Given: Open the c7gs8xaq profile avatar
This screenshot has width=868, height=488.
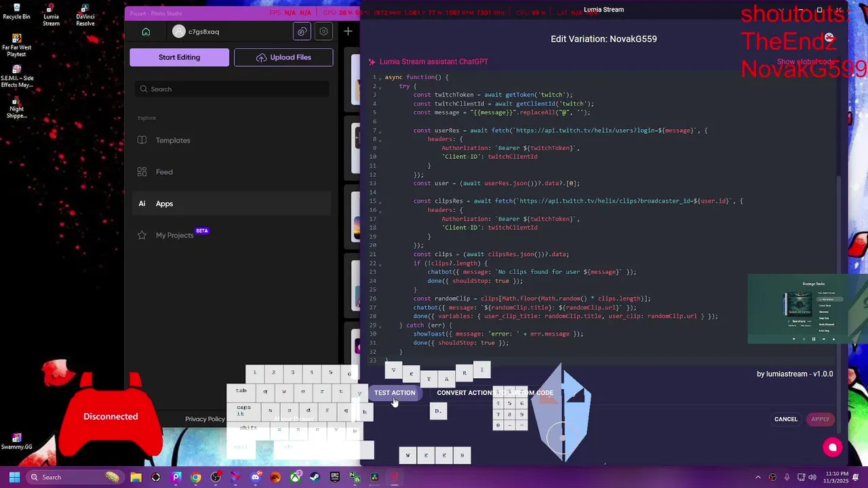Looking at the screenshot, I should 178,31.
